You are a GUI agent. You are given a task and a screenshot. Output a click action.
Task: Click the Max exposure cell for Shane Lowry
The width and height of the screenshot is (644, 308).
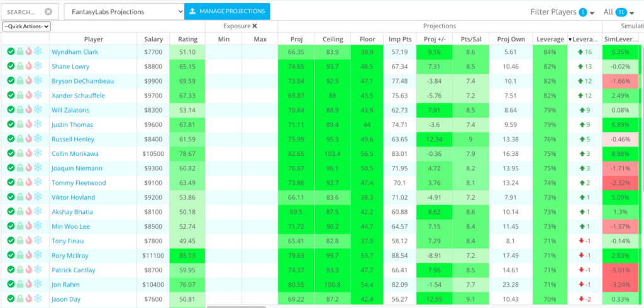[x=260, y=67]
